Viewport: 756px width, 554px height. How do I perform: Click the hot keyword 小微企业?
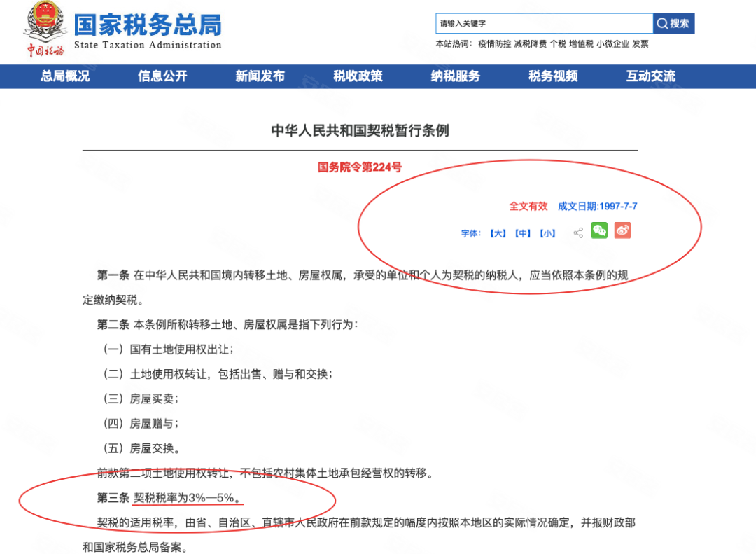[612, 44]
